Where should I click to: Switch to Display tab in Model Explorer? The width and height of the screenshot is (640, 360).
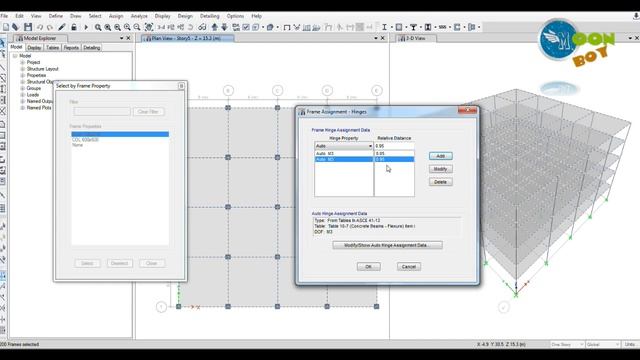coord(34,48)
